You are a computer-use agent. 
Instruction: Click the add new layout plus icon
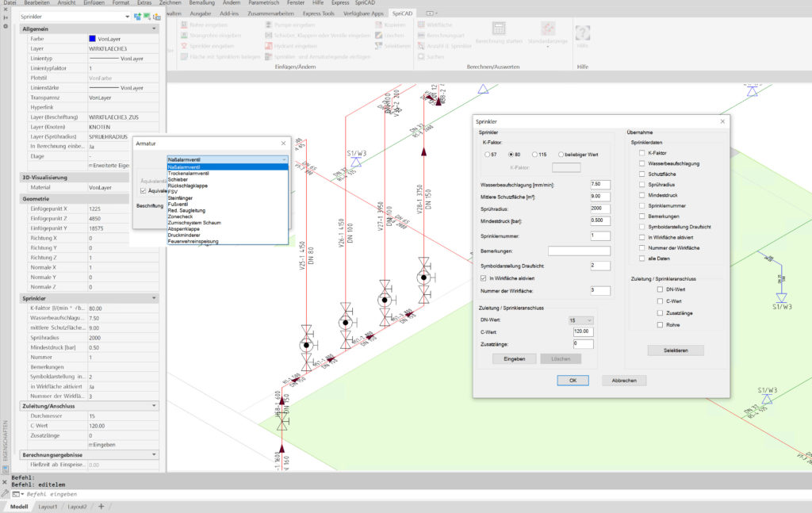(x=101, y=506)
